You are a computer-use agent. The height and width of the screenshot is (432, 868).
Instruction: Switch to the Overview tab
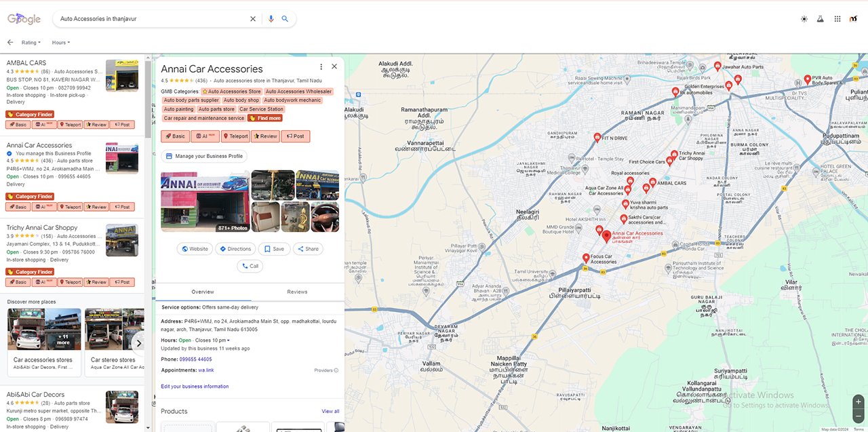pos(203,292)
